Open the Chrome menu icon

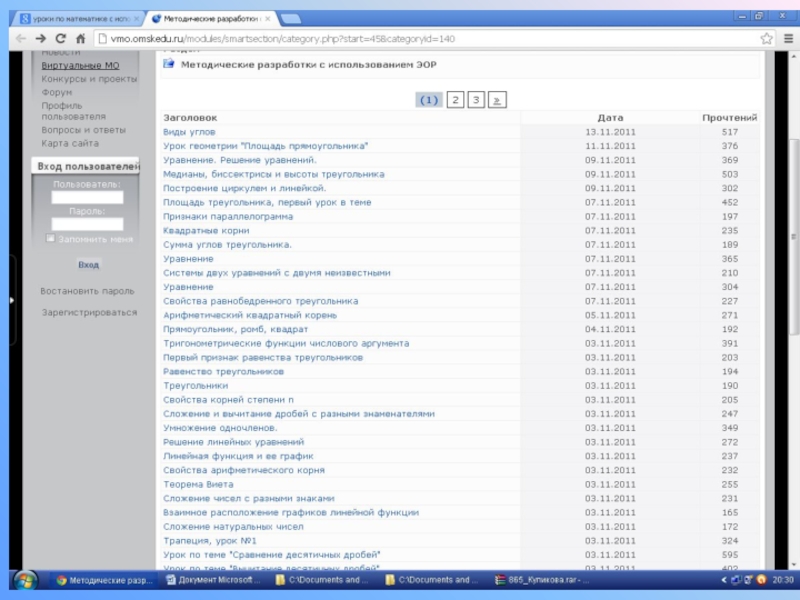(786, 38)
